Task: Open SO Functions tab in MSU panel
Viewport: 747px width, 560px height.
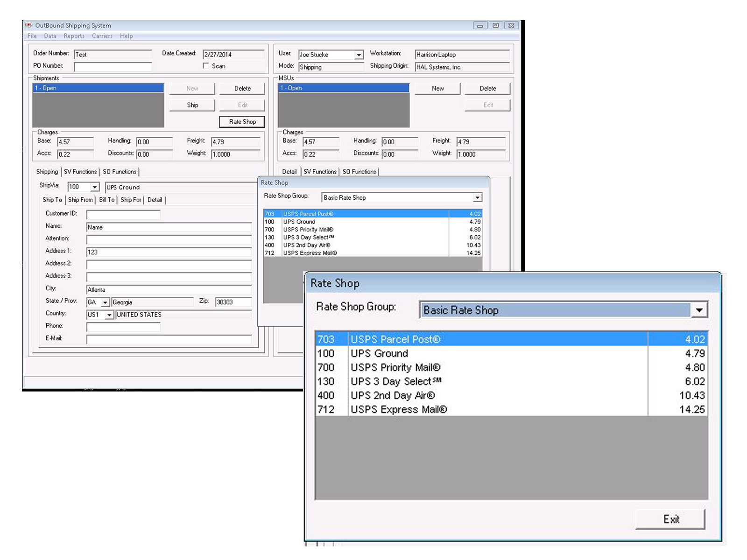Action: point(359,172)
